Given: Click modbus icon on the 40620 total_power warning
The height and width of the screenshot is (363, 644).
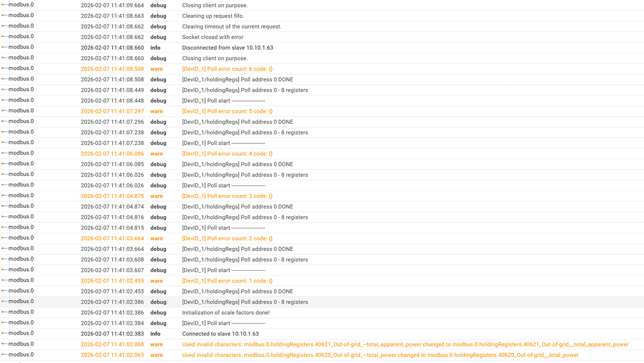Looking at the screenshot, I should [4, 354].
